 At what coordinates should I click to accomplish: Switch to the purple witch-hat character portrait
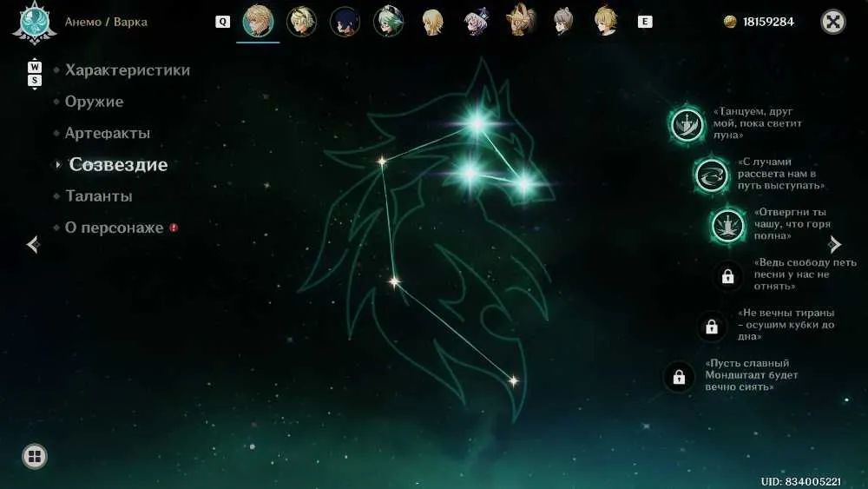[x=476, y=22]
